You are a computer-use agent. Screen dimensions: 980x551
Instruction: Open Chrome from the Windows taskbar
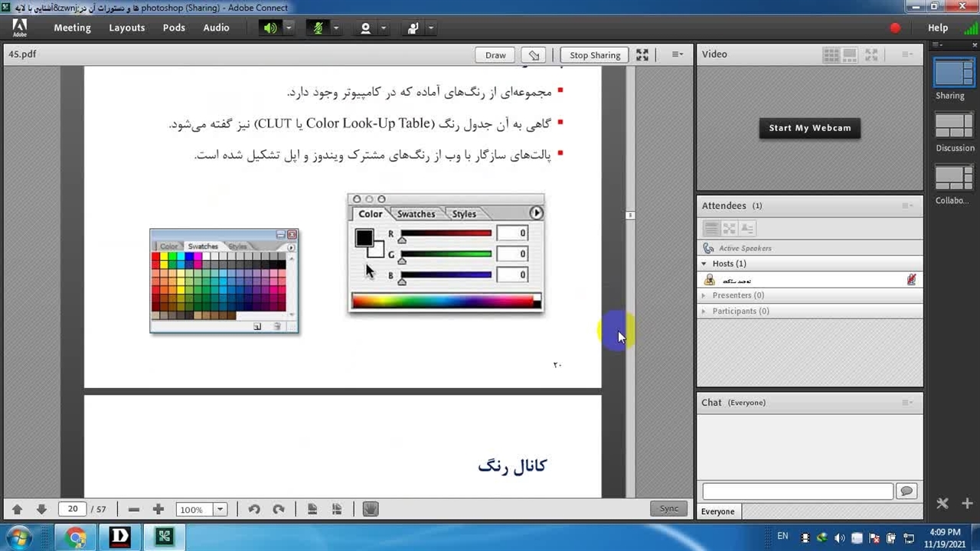coord(75,537)
